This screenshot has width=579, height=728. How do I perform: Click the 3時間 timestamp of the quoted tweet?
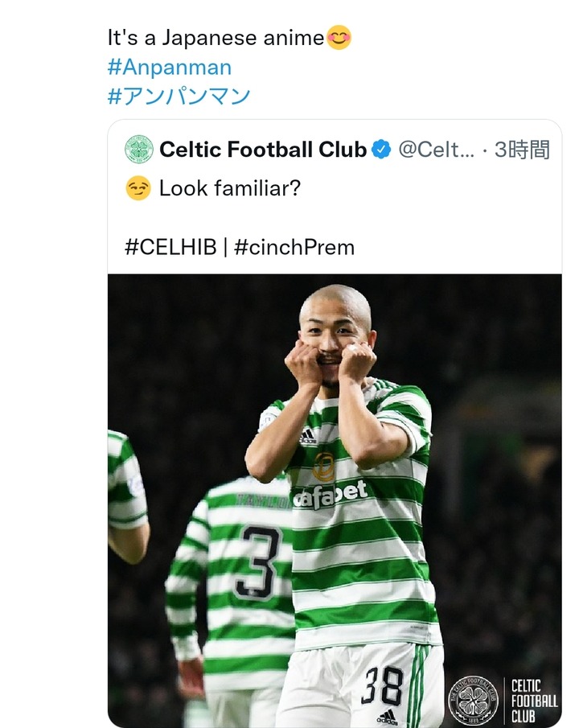pyautogui.click(x=522, y=149)
